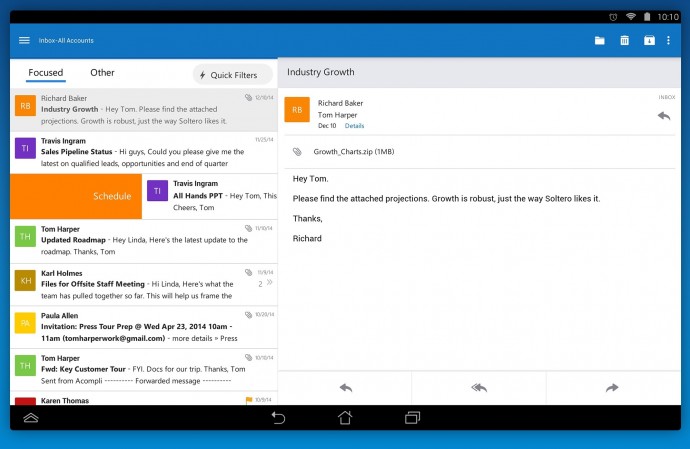Click the move-to-folder icon
The width and height of the screenshot is (690, 449).
tap(600, 40)
